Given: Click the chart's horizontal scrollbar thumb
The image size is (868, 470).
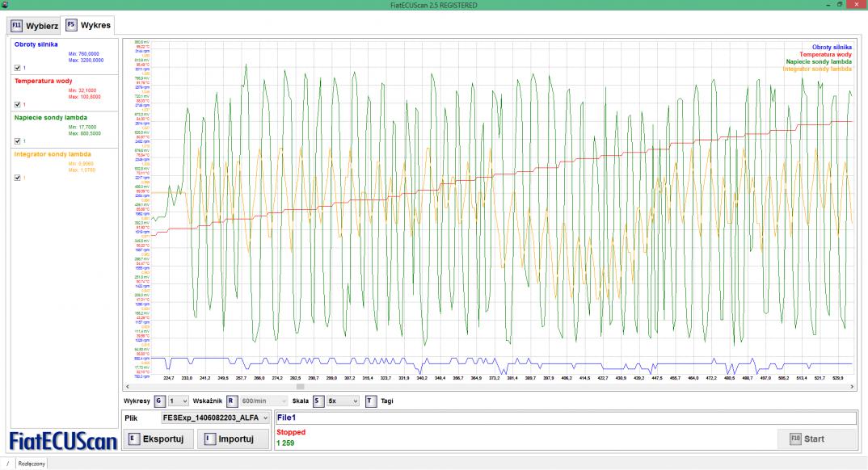Looking at the screenshot, I should [300, 386].
